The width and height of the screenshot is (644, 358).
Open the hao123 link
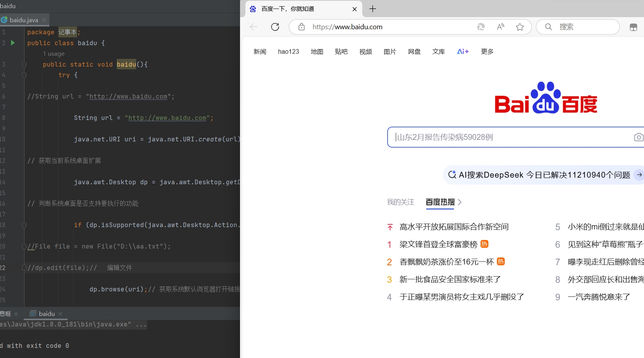(x=288, y=51)
